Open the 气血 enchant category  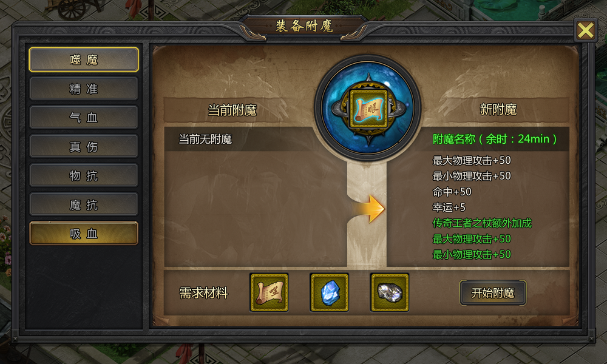point(84,118)
